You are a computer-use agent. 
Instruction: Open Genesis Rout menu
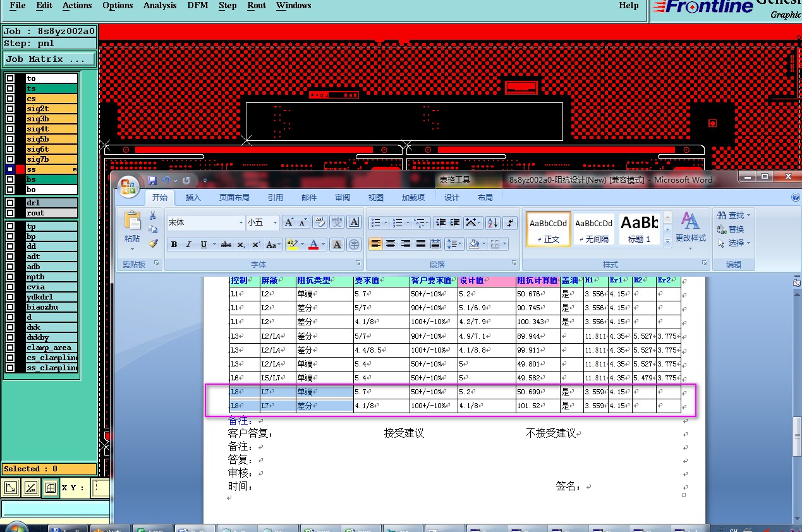257,6
